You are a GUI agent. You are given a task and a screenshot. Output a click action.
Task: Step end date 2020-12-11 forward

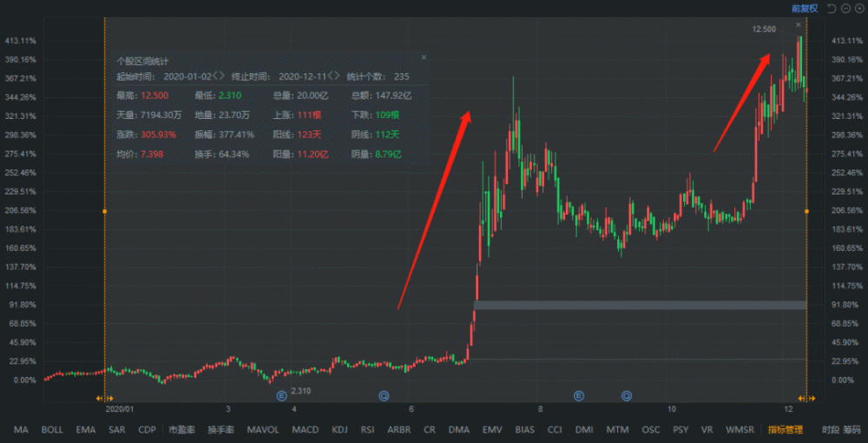(x=337, y=76)
